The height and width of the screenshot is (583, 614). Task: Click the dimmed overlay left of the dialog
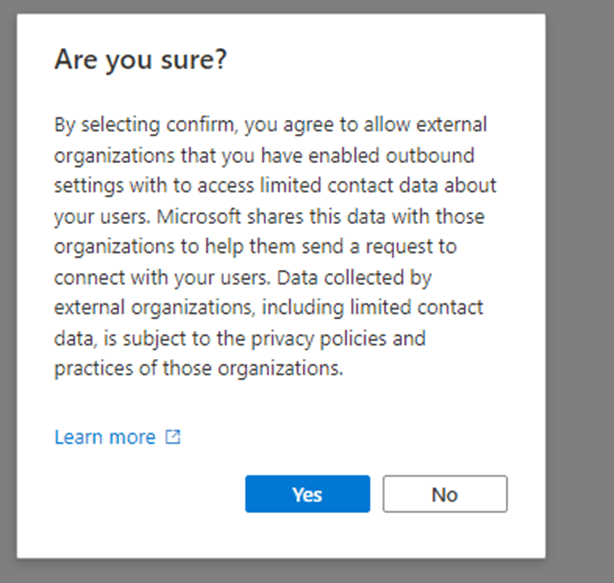click(8, 290)
